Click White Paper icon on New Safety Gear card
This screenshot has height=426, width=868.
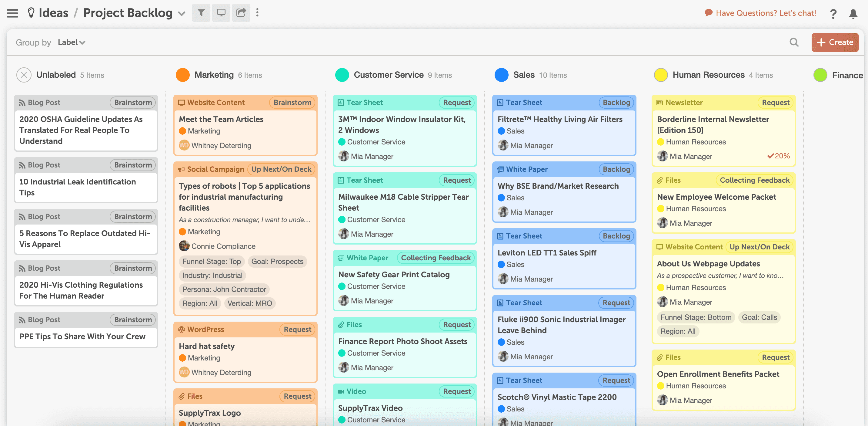341,258
